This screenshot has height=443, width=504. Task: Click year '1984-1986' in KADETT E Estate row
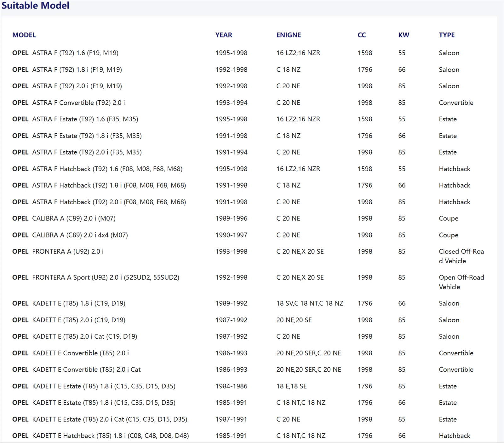pos(231,386)
